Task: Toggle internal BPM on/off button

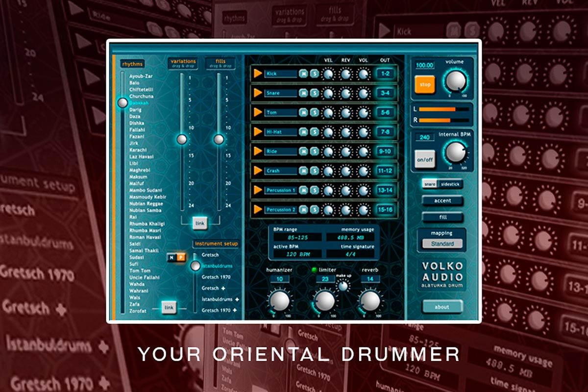Action: 425,159
